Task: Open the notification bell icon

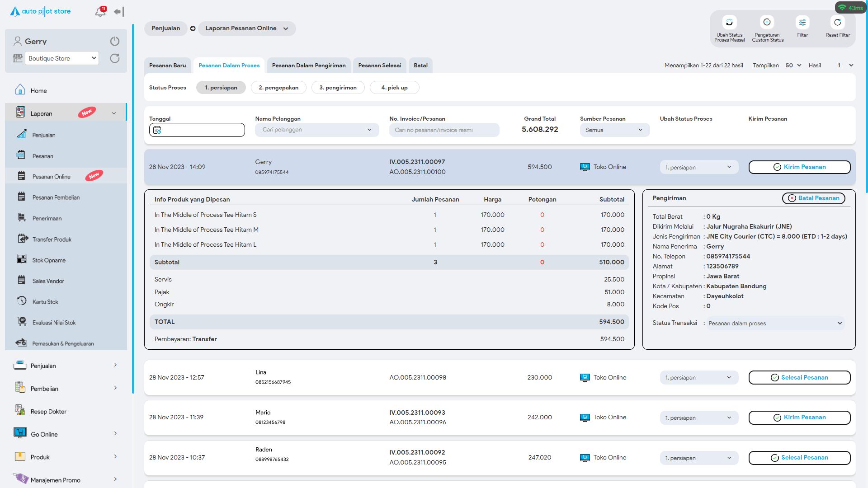Action: (x=100, y=12)
